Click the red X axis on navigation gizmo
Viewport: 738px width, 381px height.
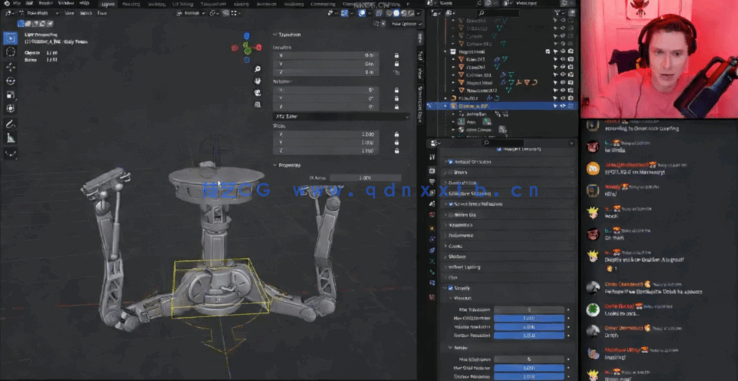258,48
